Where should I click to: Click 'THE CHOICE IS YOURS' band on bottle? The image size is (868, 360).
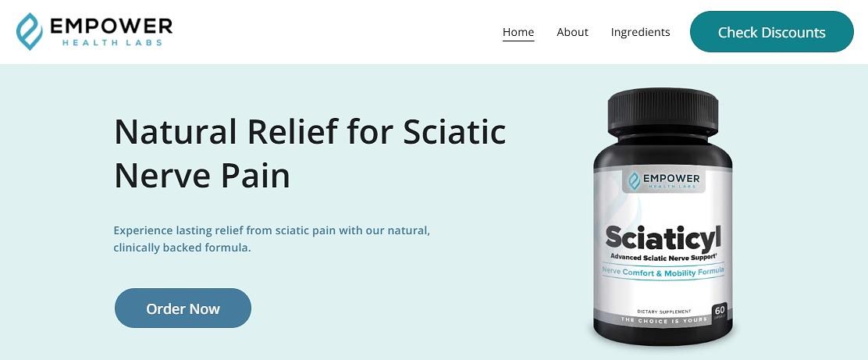pos(663,320)
